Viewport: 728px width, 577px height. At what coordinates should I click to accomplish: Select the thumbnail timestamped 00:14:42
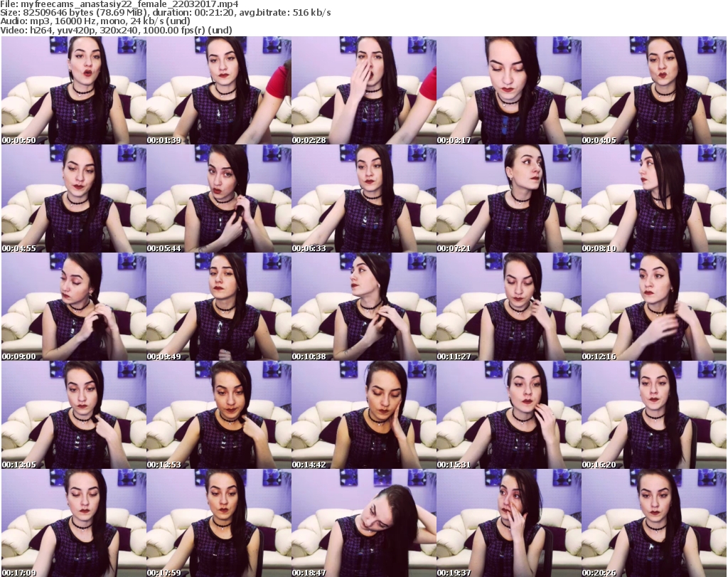coord(364,415)
